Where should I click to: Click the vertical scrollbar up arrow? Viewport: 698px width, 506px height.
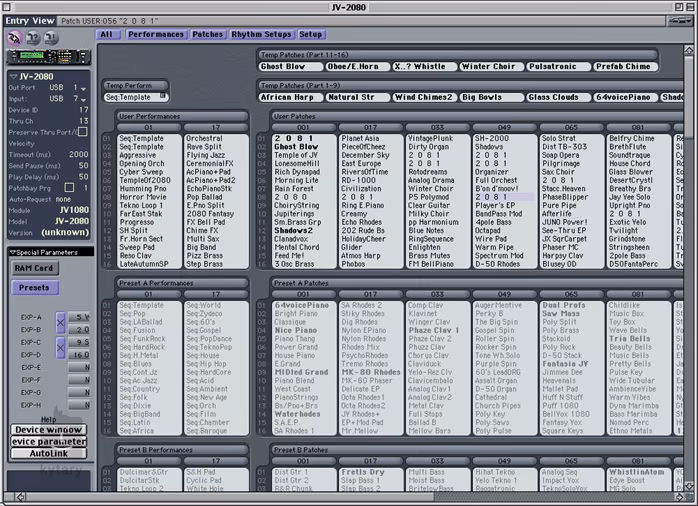pos(689,49)
